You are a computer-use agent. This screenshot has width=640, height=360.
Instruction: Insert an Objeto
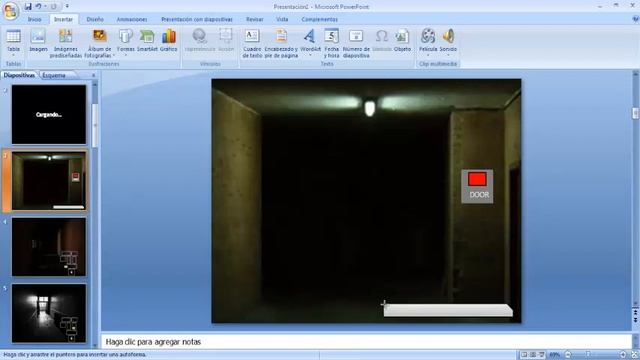(x=402, y=41)
